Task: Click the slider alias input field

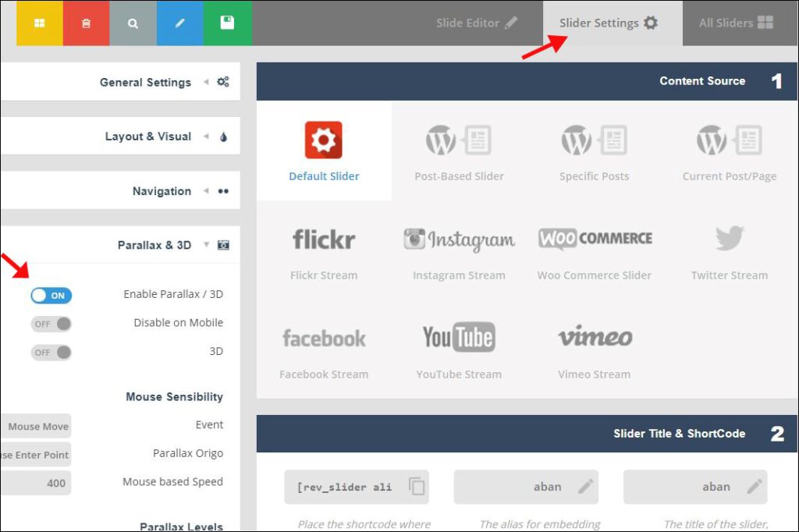Action: click(526, 488)
